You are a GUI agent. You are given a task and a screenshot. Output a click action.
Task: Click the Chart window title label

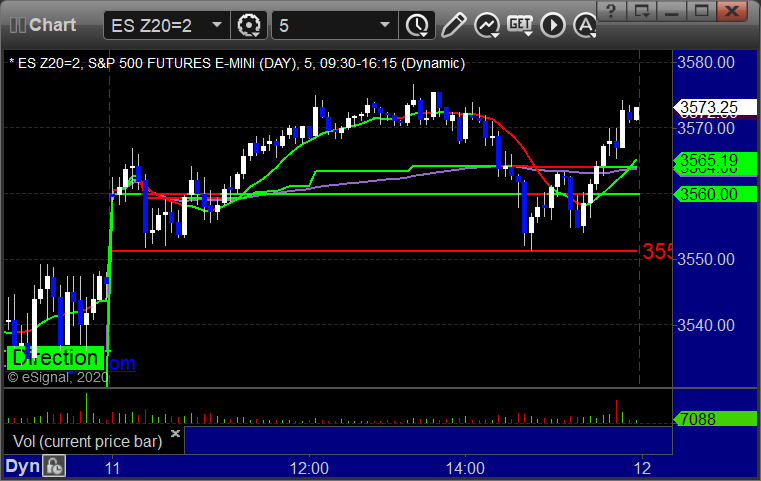tap(52, 25)
